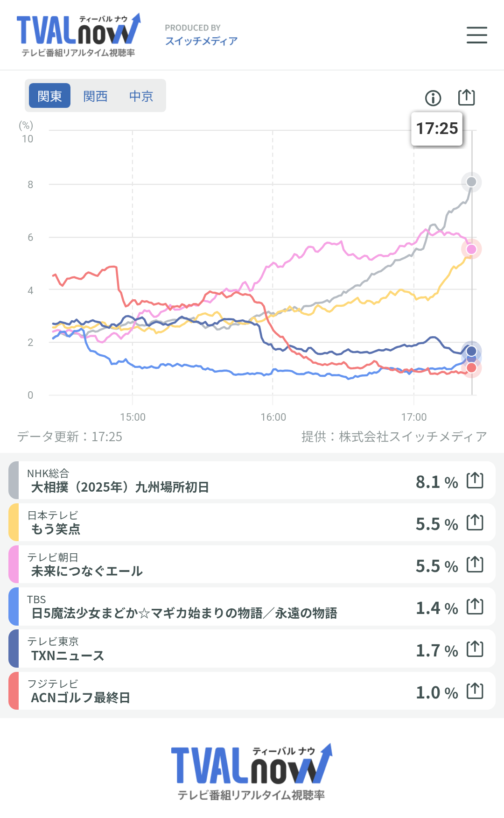The height and width of the screenshot is (818, 504).
Task: Click the TVALnow header logo
Action: 78,35
